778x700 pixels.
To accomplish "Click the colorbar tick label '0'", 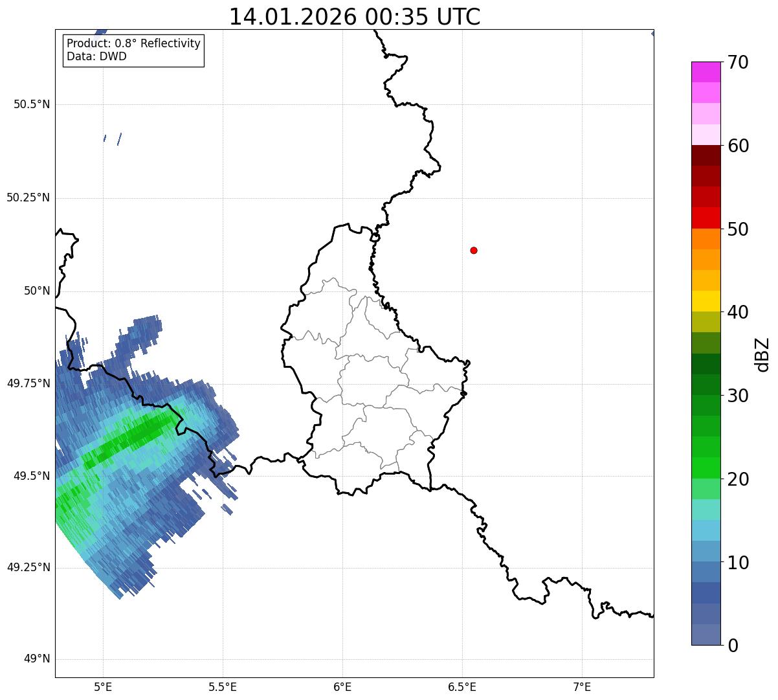I will coord(732,646).
